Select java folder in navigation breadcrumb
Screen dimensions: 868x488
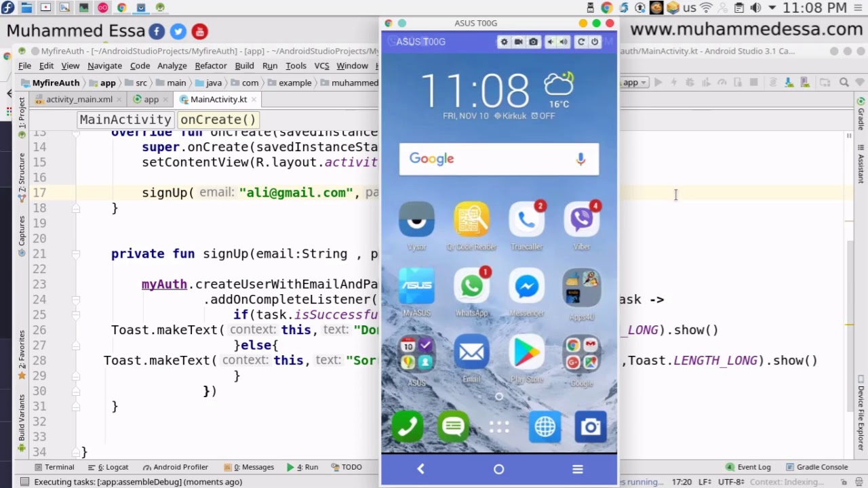[x=209, y=83]
